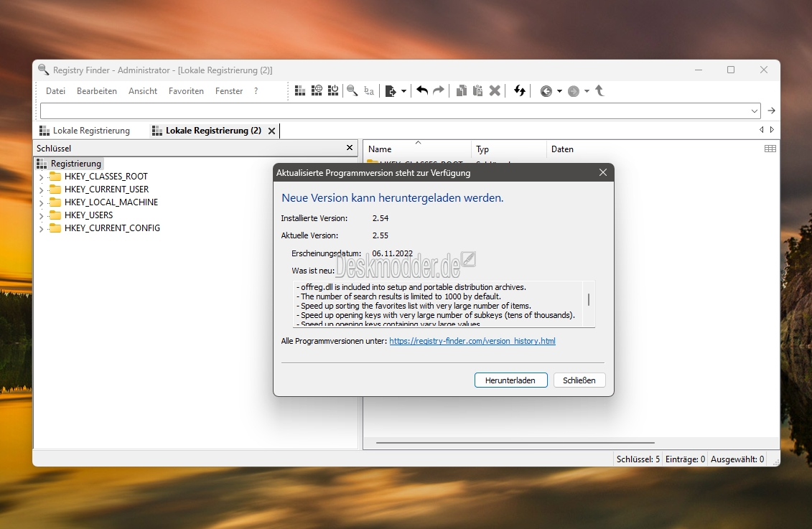Image resolution: width=812 pixels, height=529 pixels.
Task: Click the Schließen button
Action: 579,380
